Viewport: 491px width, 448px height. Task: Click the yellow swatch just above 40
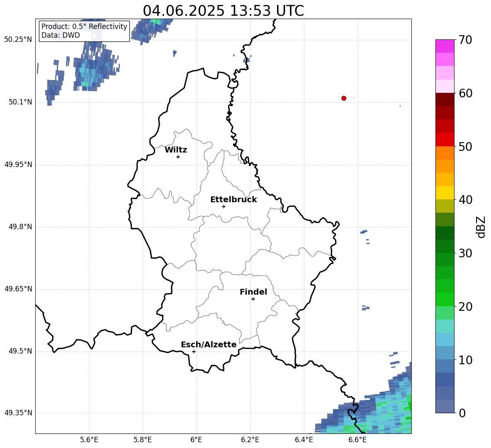(445, 193)
